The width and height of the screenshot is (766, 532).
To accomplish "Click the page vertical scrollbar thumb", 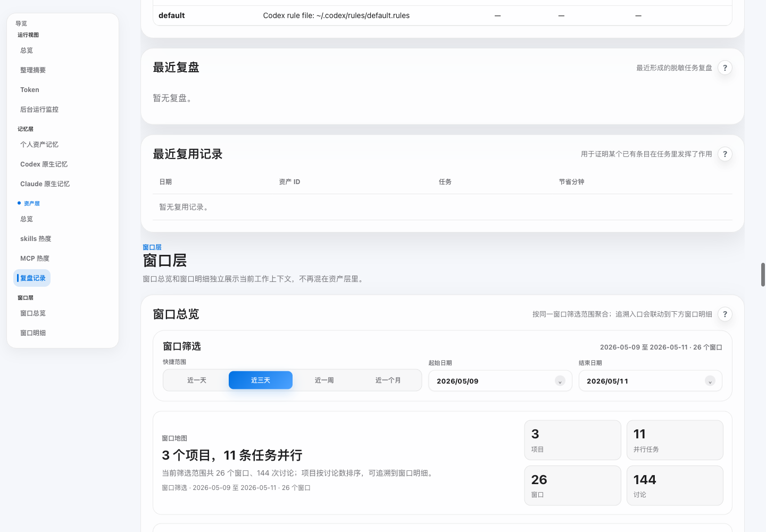I will pos(763,275).
